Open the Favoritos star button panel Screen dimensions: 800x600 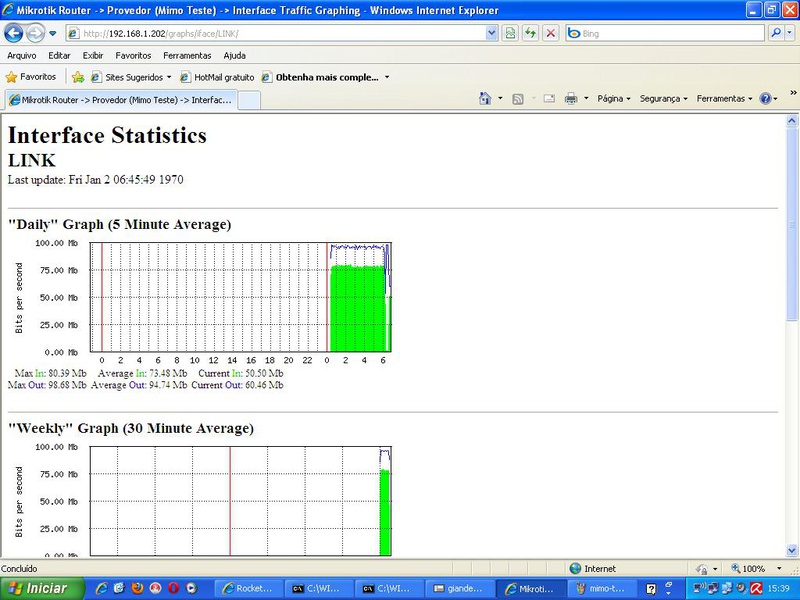coord(31,77)
